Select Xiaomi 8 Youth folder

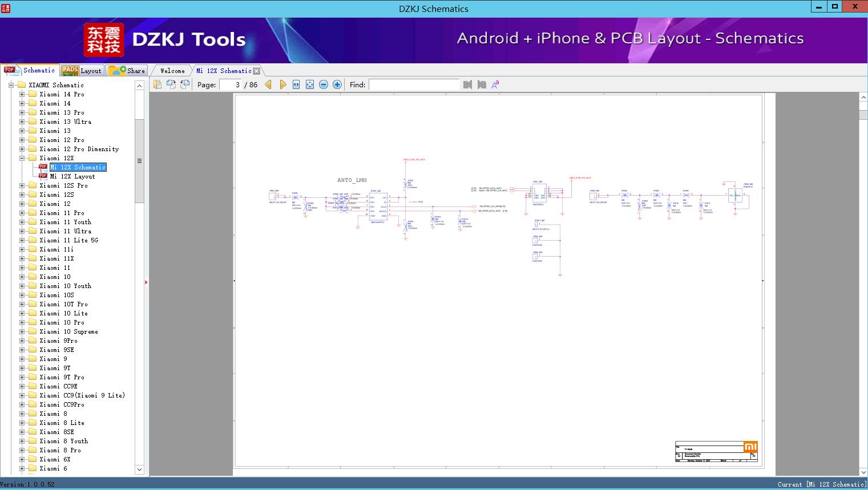(64, 441)
